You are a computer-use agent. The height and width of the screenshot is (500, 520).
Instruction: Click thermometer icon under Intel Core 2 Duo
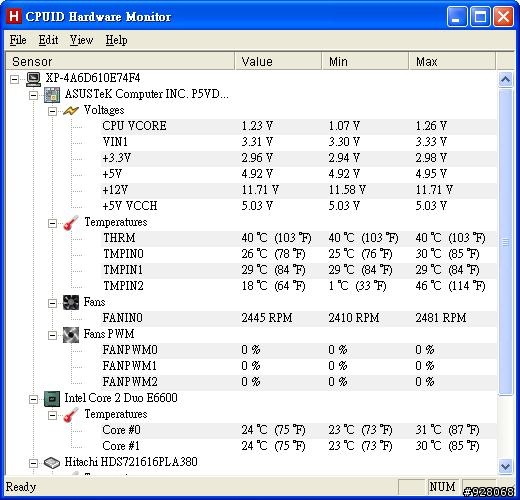pos(71,415)
